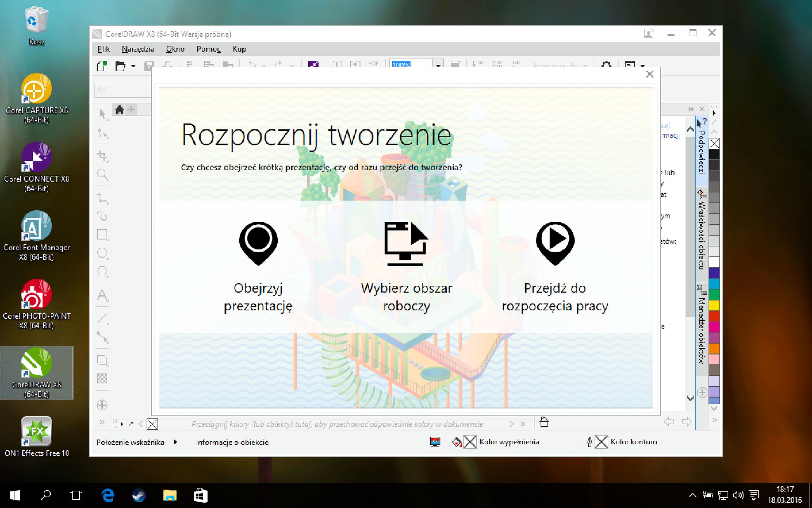Click the Obejrzyj prezentację pin icon
Image resolution: width=812 pixels, height=508 pixels.
(x=258, y=243)
